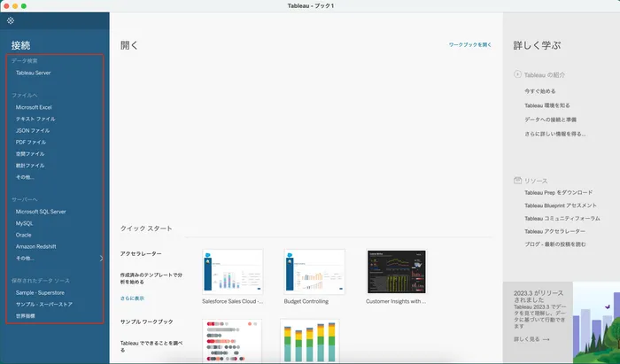Select 空間ファイル connection
620x364 pixels.
(30, 154)
